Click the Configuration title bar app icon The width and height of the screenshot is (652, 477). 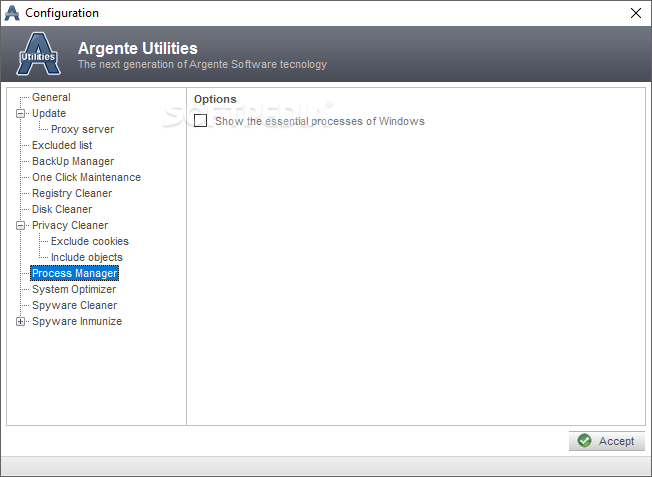pos(12,13)
